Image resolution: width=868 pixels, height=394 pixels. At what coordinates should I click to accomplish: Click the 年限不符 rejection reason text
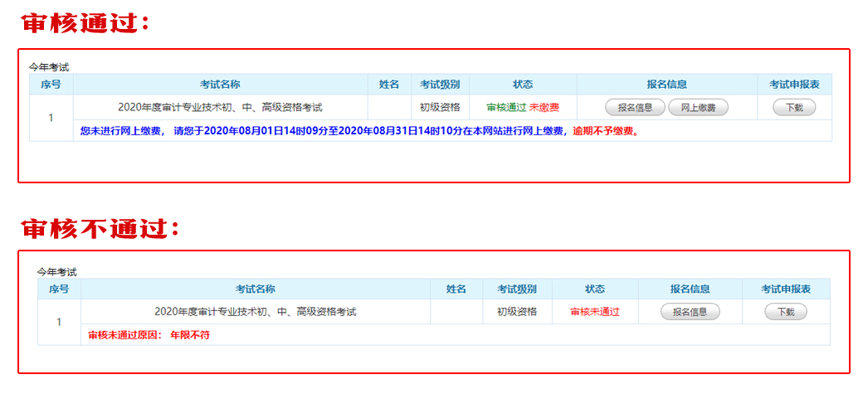189,335
